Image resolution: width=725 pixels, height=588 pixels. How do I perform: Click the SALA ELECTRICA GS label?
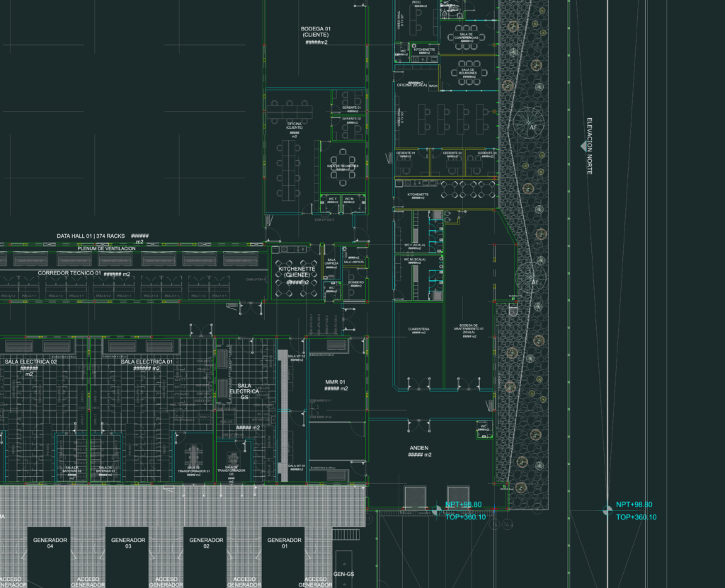(x=244, y=391)
